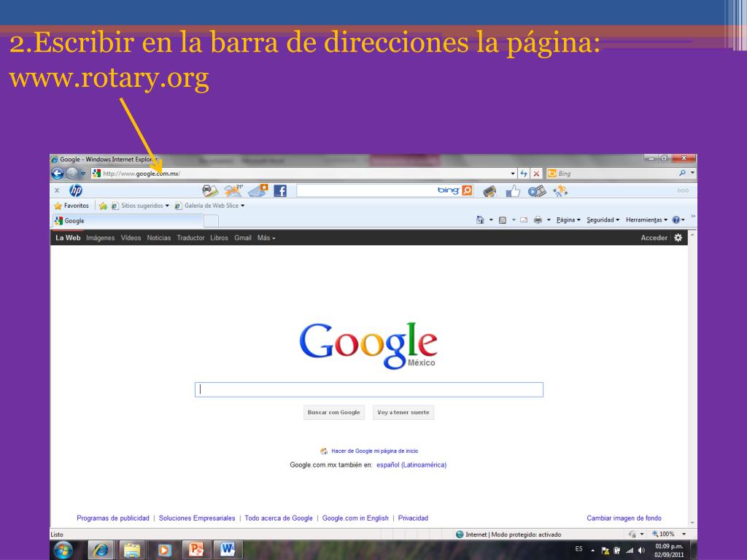This screenshot has width=747, height=560.
Task: Expand the Más menu in Google bar
Action: 266,238
